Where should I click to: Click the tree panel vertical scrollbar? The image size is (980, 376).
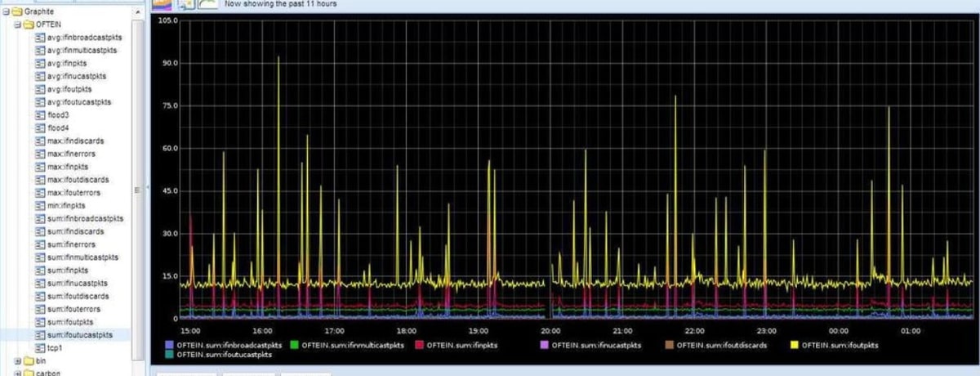coord(139,188)
